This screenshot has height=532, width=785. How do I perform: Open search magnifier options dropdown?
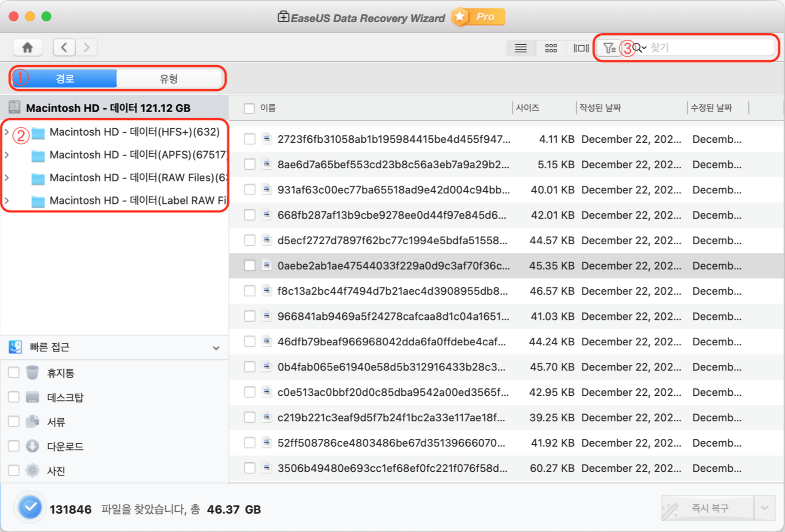(x=640, y=48)
